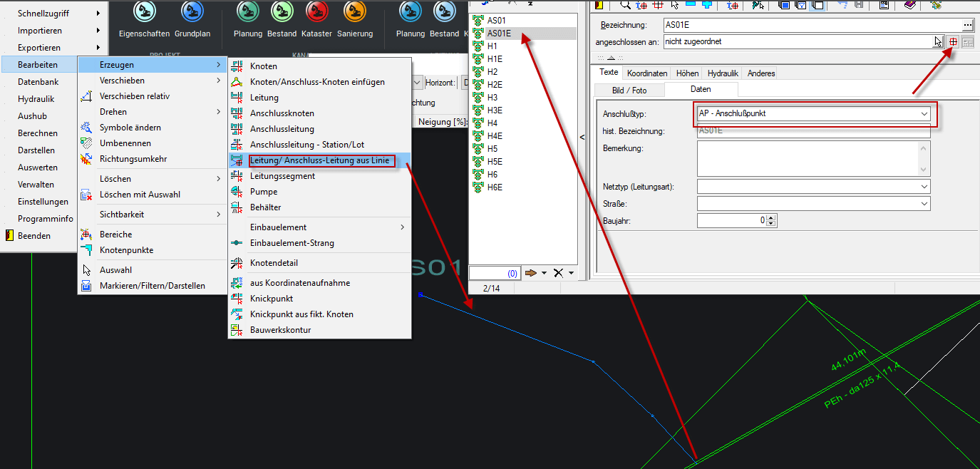This screenshot has height=469, width=980.
Task: Select the orange Sanierung ribbon icon
Action: (354, 12)
